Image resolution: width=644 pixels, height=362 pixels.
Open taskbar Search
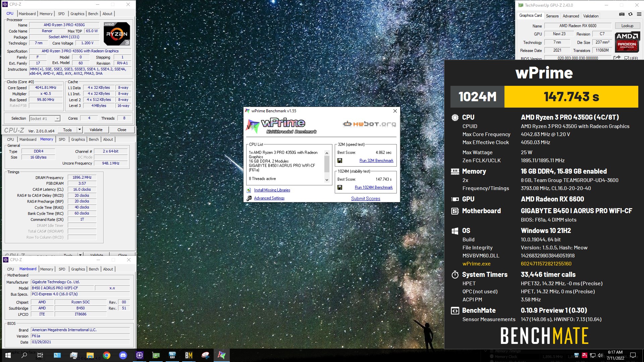(24, 355)
